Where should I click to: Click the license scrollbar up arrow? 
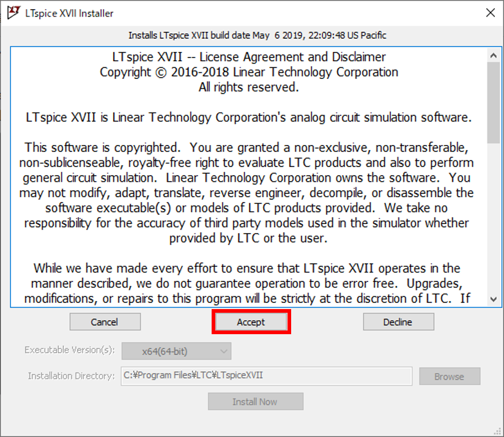click(x=494, y=55)
